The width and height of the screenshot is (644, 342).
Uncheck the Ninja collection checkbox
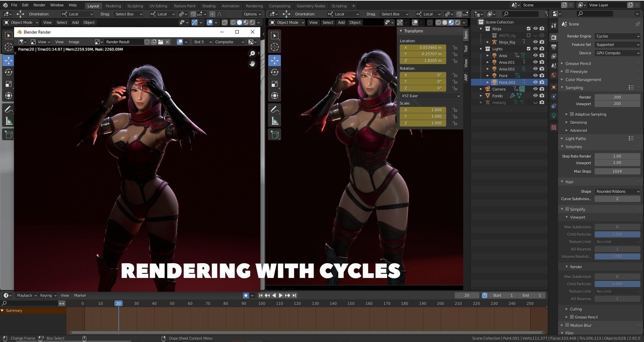coord(529,28)
